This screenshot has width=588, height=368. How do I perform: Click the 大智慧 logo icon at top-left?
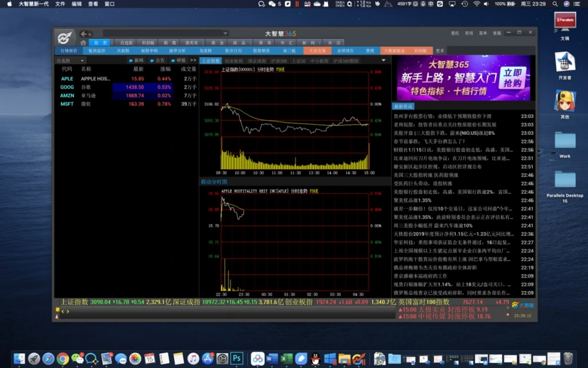coord(65,38)
